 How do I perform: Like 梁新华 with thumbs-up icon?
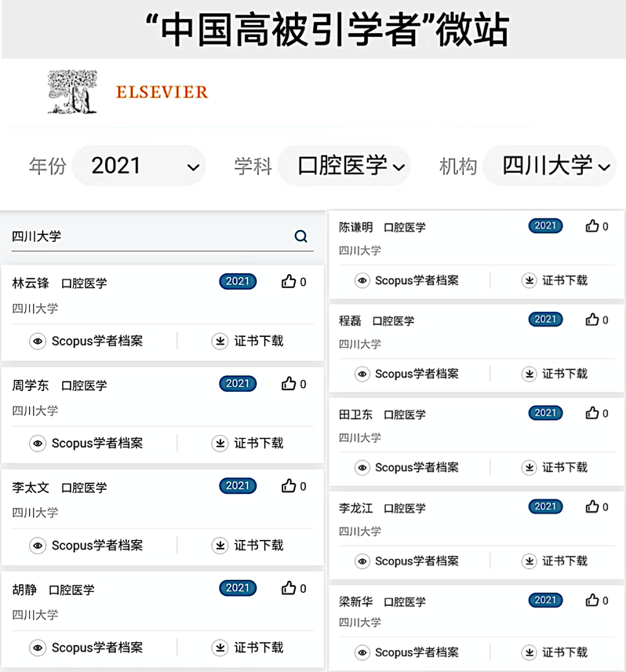click(592, 601)
